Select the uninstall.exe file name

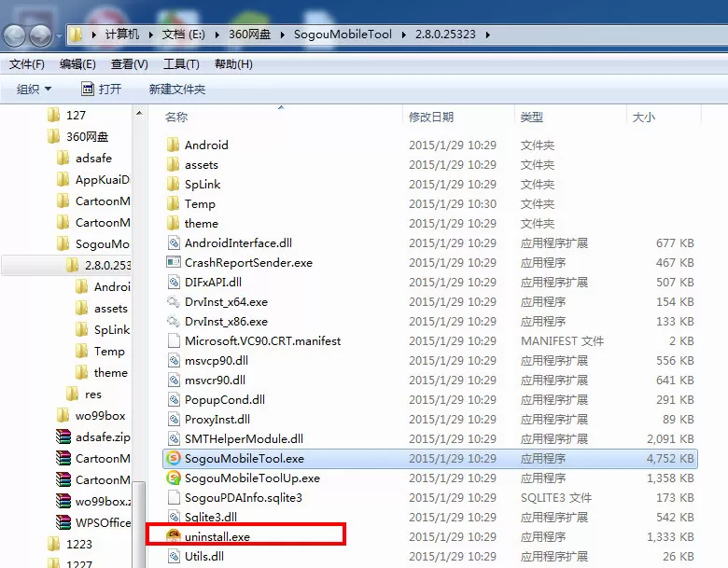pos(217,537)
